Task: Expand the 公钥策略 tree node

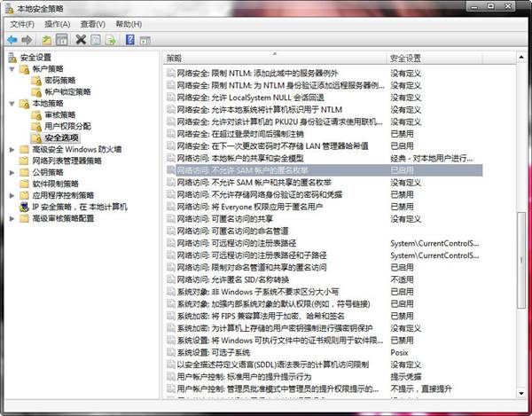Action: [12, 172]
